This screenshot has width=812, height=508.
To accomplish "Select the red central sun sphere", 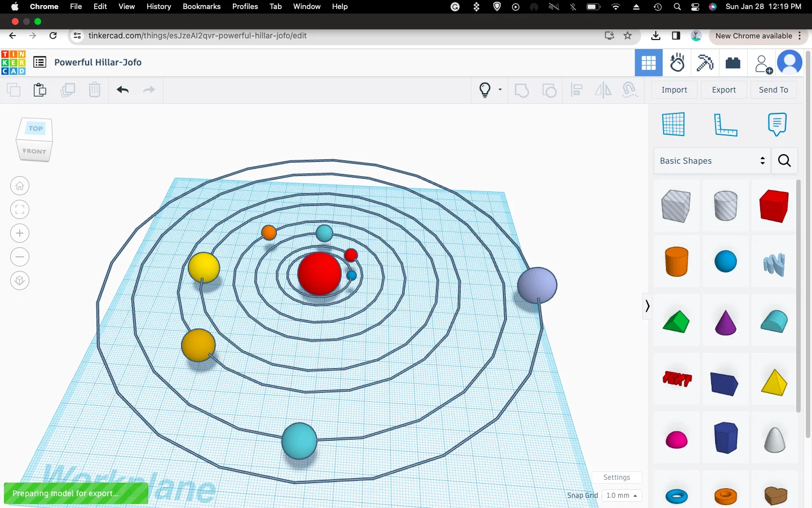I will 319,274.
